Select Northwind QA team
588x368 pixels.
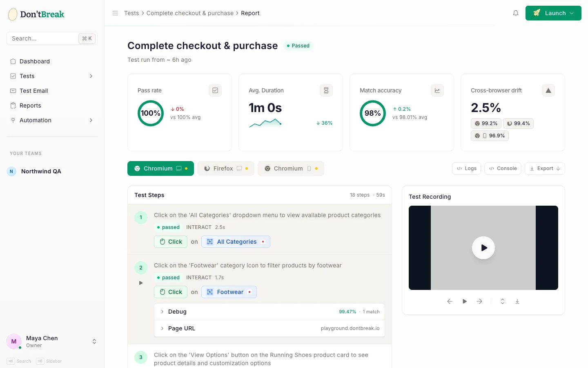(52, 171)
